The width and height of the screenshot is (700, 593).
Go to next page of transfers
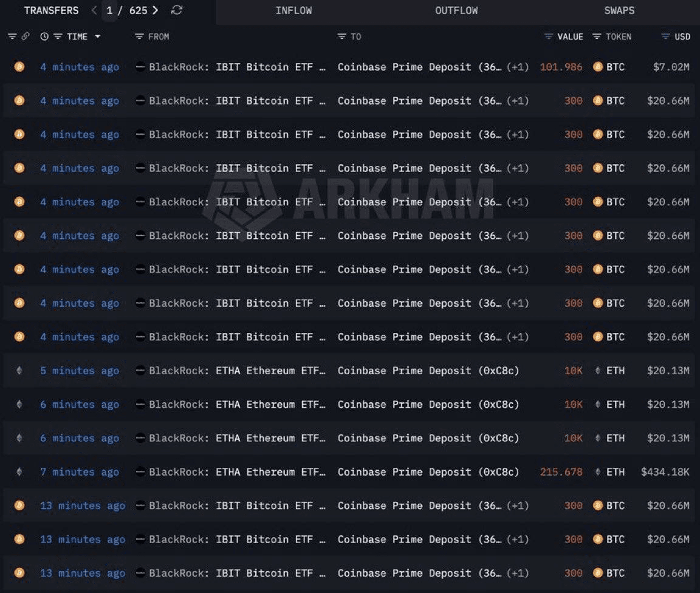pyautogui.click(x=156, y=10)
